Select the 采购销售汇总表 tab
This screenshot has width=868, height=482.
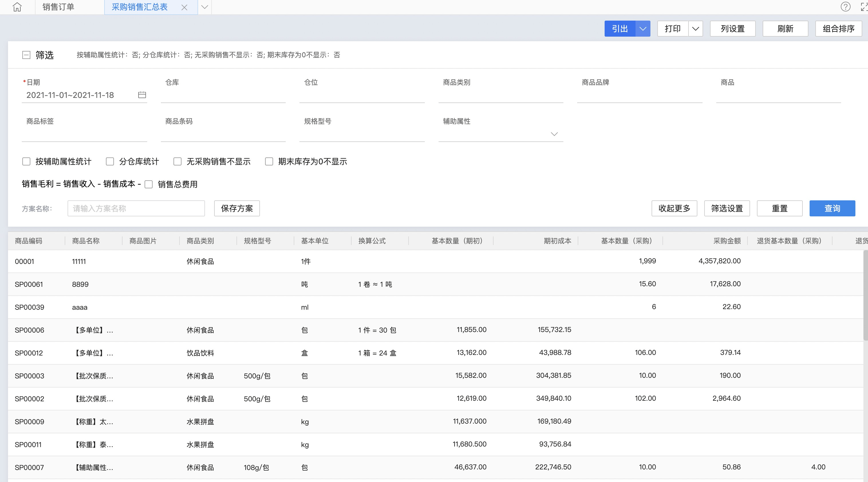pos(139,7)
